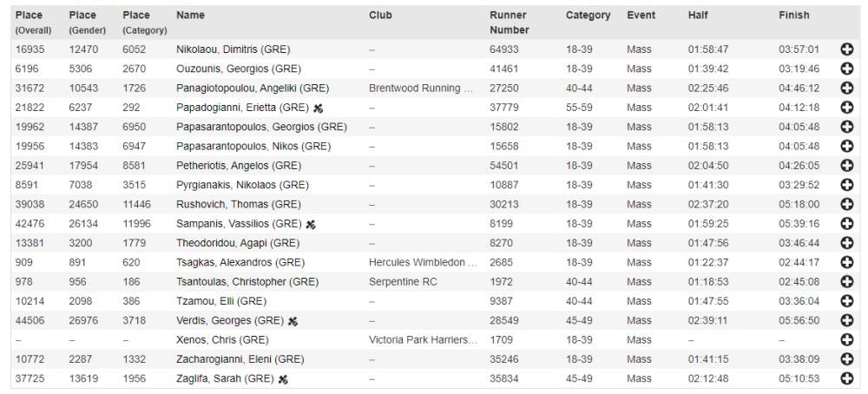868x394 pixels.
Task: Open runner Tsantoulas, Christopher
Action: click(247, 282)
